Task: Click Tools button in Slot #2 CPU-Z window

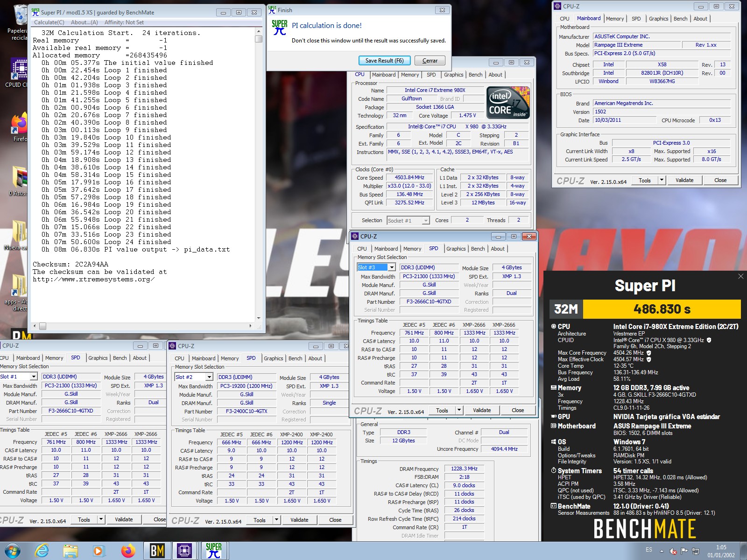Action: [260, 520]
